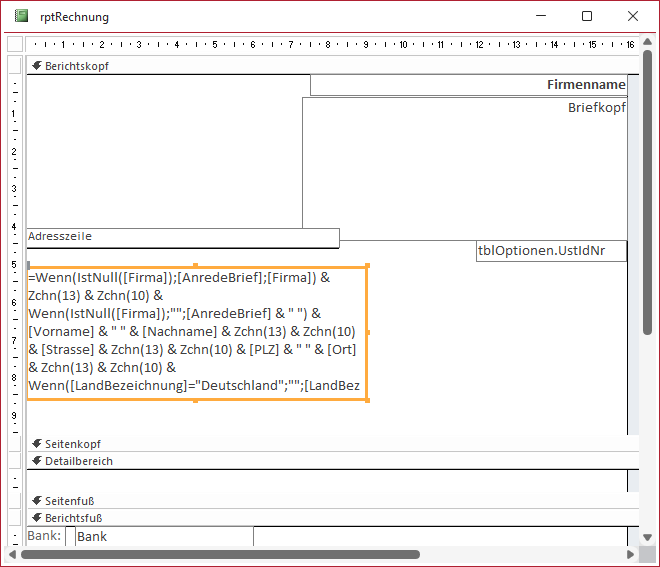Image resolution: width=660 pixels, height=567 pixels.
Task: Select the Detailbereich section bar
Action: [330, 461]
